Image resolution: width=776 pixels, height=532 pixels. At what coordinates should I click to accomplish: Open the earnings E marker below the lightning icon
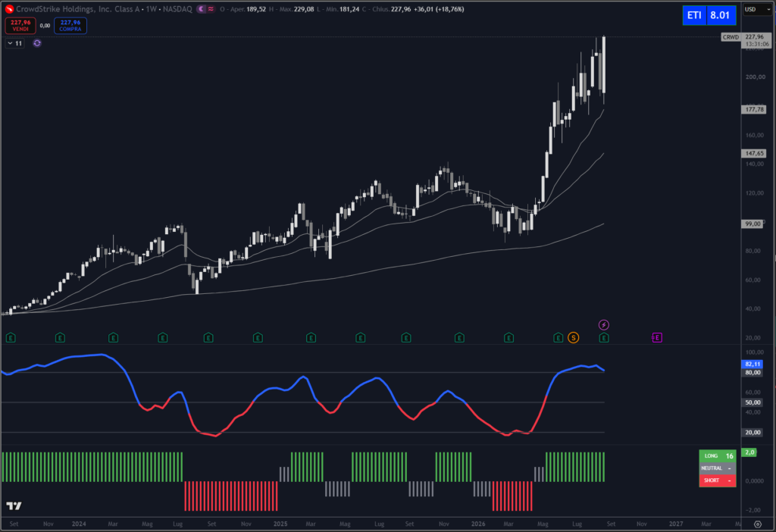point(604,337)
